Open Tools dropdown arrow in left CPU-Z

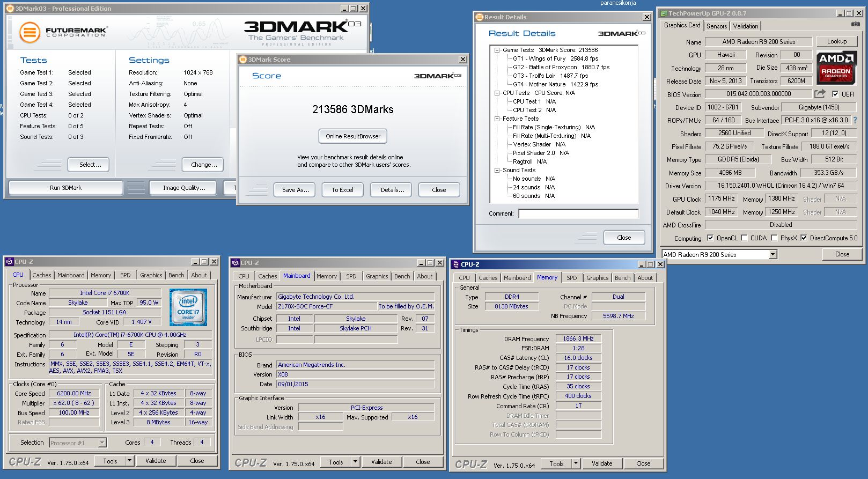coord(129,461)
